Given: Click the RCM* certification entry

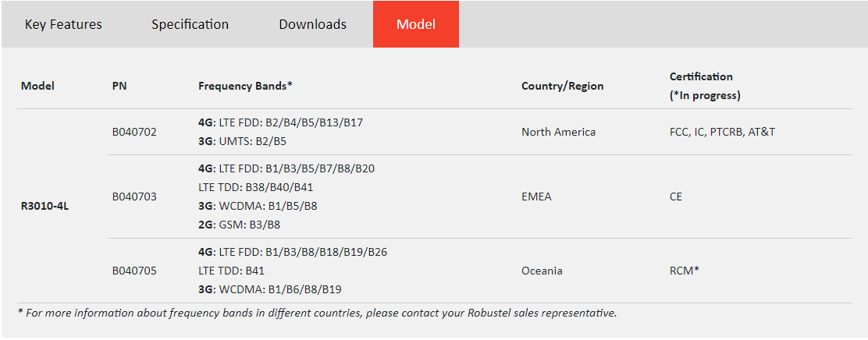Looking at the screenshot, I should 685,271.
